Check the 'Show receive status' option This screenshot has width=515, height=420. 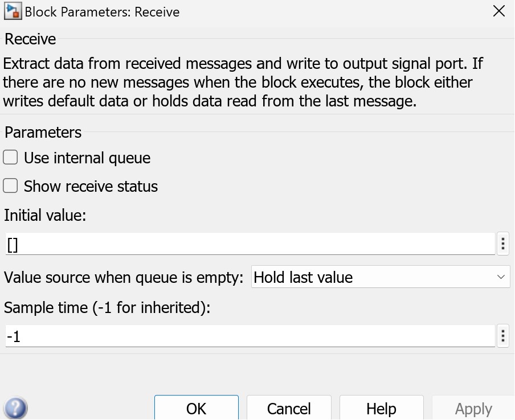point(10,186)
